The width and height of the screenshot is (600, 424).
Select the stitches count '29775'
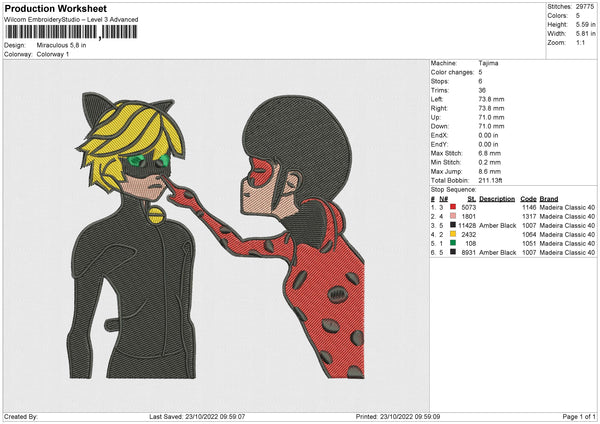(585, 7)
